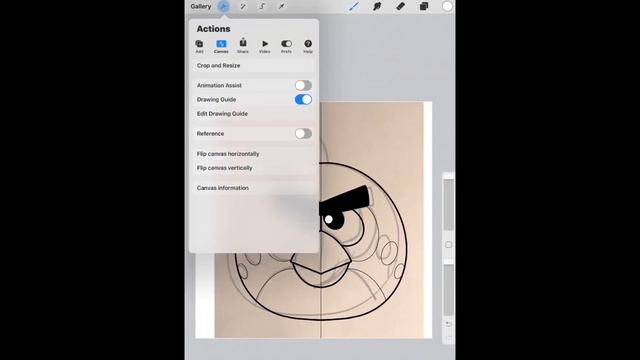Select the Selection S-shaped tool
This screenshot has width=640, height=360.
[x=262, y=6]
